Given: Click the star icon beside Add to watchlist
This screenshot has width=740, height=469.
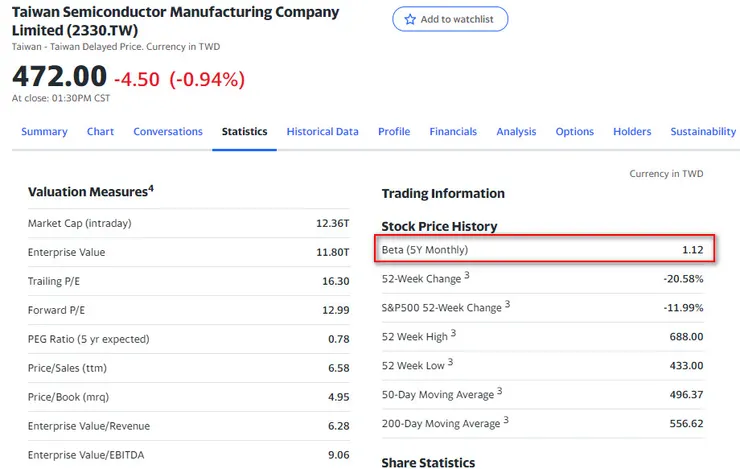Looking at the screenshot, I should (410, 20).
